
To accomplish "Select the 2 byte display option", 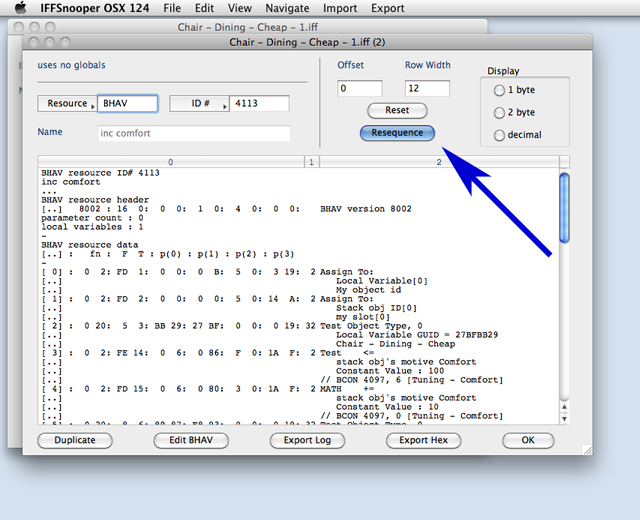I will point(498,112).
